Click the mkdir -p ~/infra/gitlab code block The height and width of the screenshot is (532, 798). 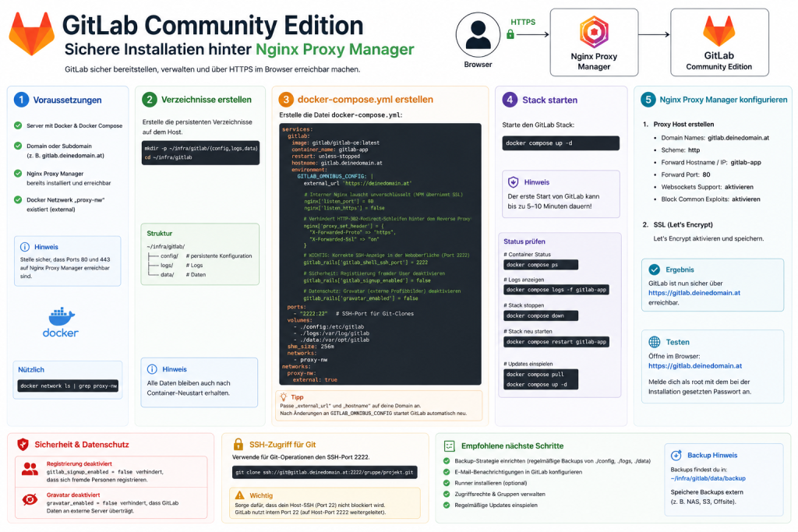pos(200,153)
